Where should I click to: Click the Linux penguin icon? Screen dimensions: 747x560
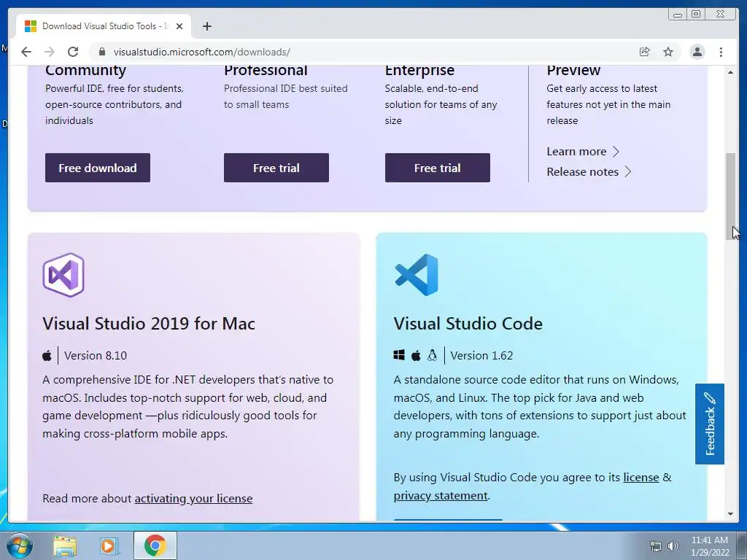coord(432,355)
